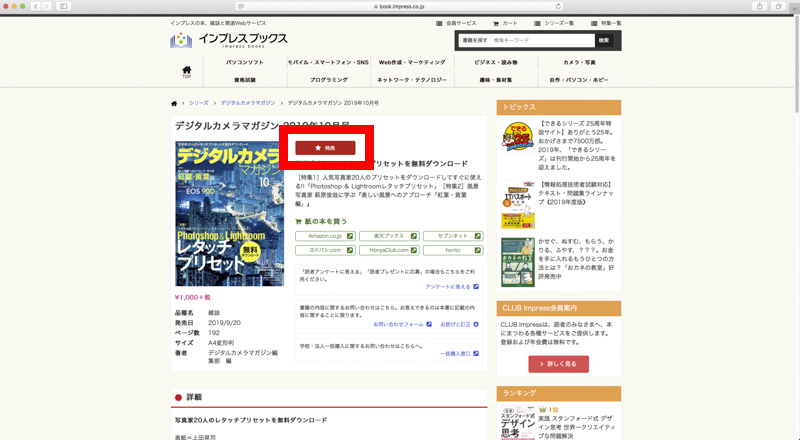Open 趣味・素材集 category
Image resolution: width=800 pixels, height=440 pixels.
click(x=495, y=80)
